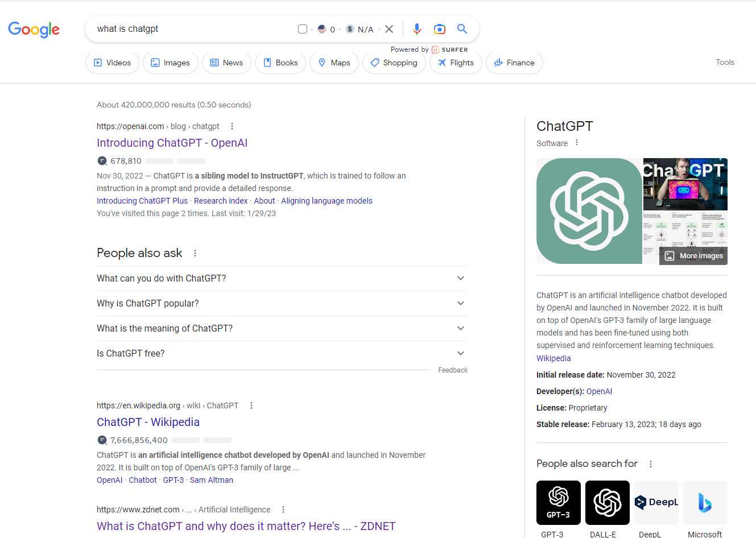This screenshot has width=756, height=538.
Task: Click the US flag icon in search bar
Action: (322, 29)
